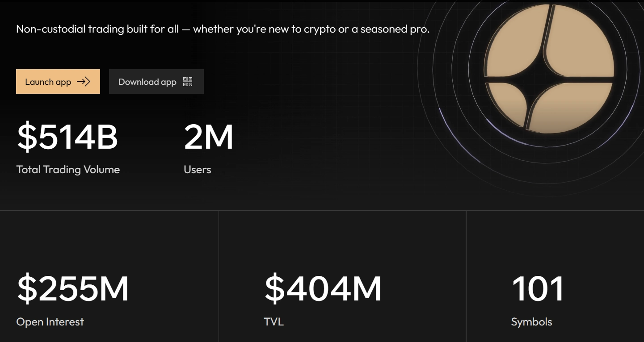The width and height of the screenshot is (644, 342).
Task: Select the 2M users figure
Action: 209,137
